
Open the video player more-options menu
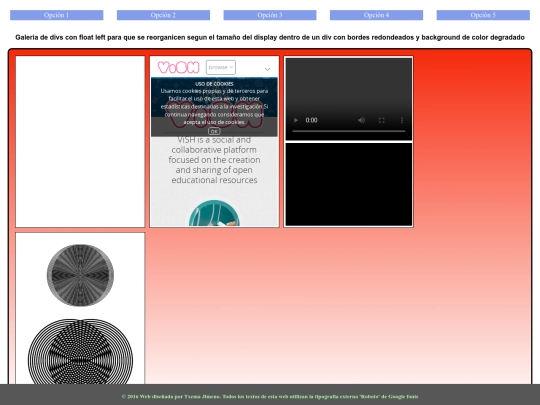pyautogui.click(x=402, y=120)
